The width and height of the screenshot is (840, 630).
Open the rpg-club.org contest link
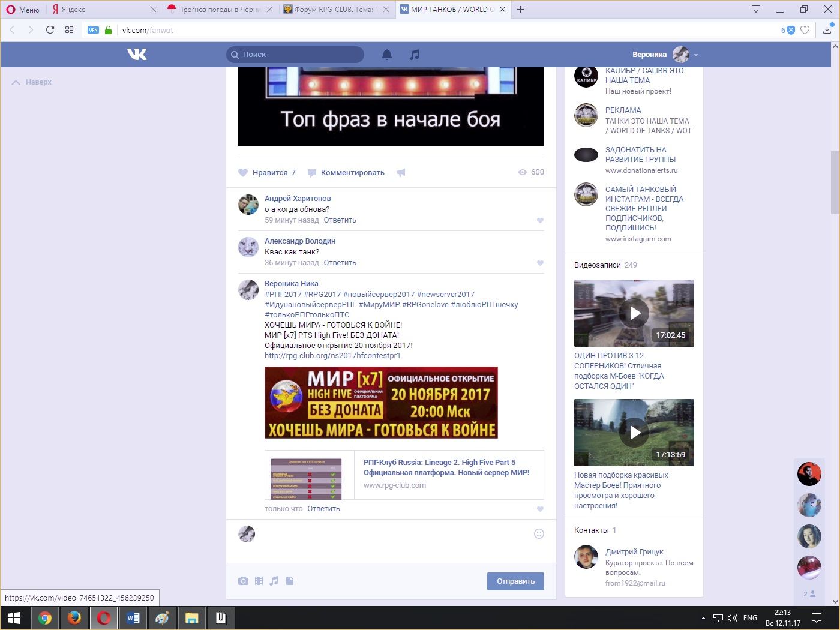(x=332, y=356)
